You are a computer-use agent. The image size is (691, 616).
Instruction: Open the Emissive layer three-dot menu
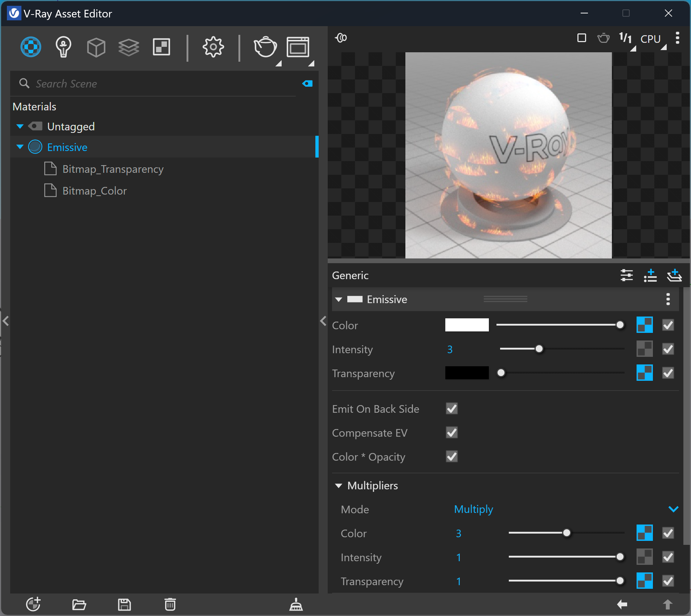[668, 299]
